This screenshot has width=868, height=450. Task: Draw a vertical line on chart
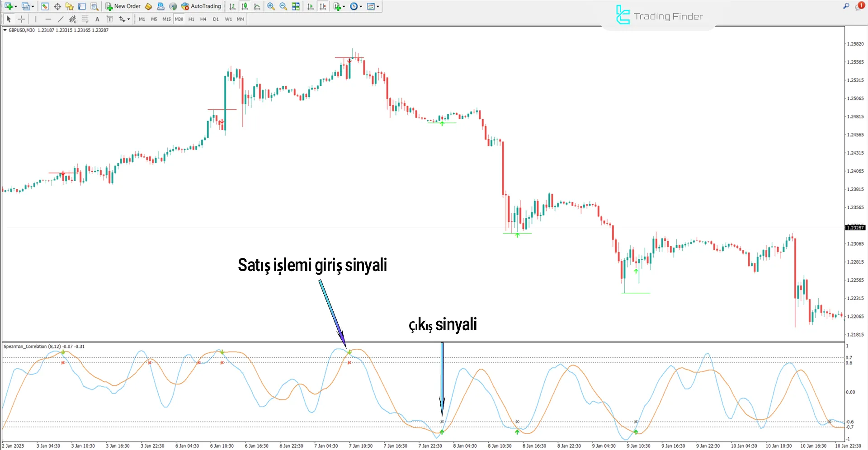(x=36, y=19)
